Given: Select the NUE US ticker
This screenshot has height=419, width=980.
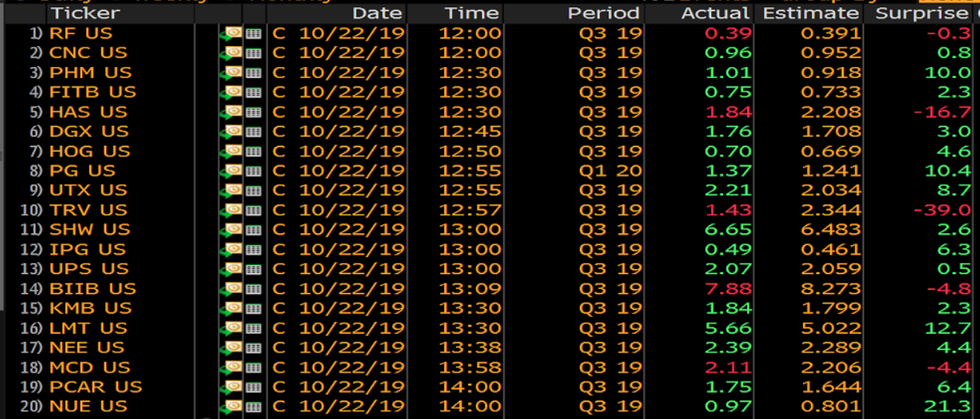Looking at the screenshot, I should tap(88, 406).
